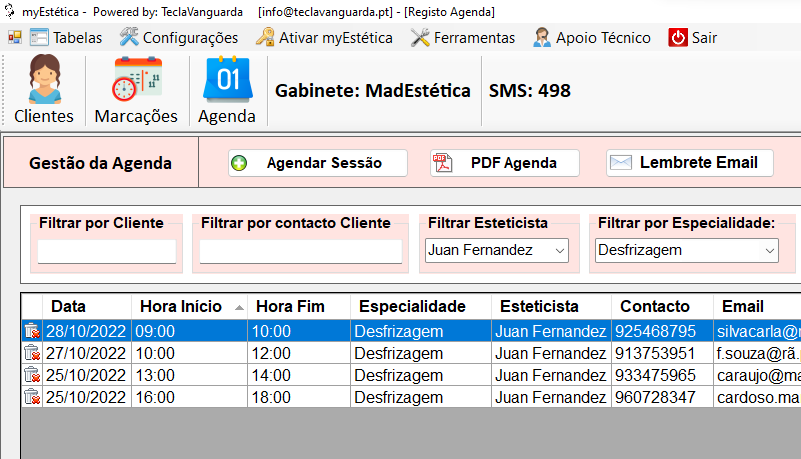Click delete icon on 28/10/2022 row
The width and height of the screenshot is (801, 459).
32,331
